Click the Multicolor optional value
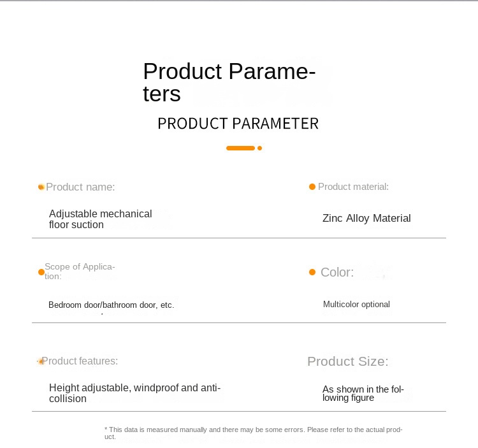The image size is (478, 448). 356,304
